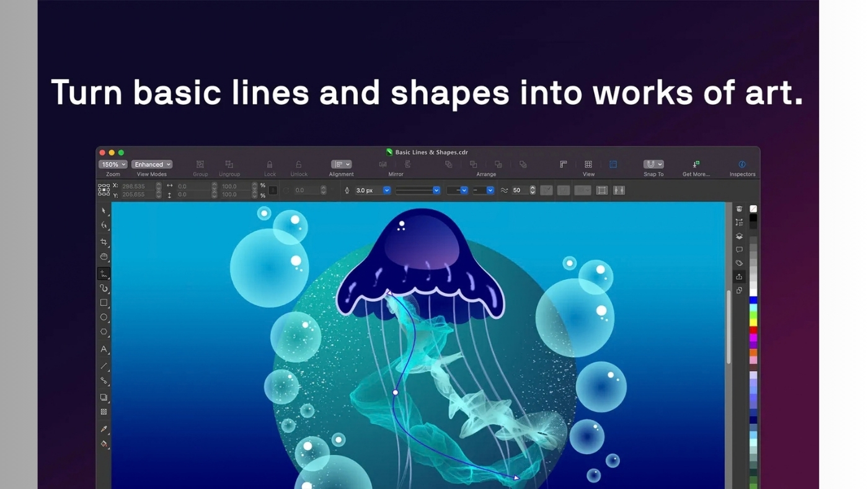Select the Shape edit tool
The height and width of the screenshot is (489, 868).
pyautogui.click(x=104, y=226)
